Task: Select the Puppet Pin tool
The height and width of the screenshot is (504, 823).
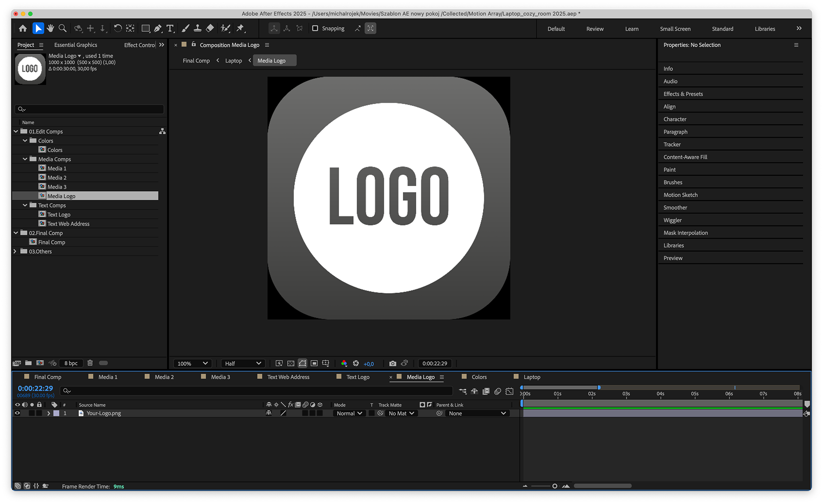Action: pyautogui.click(x=240, y=28)
